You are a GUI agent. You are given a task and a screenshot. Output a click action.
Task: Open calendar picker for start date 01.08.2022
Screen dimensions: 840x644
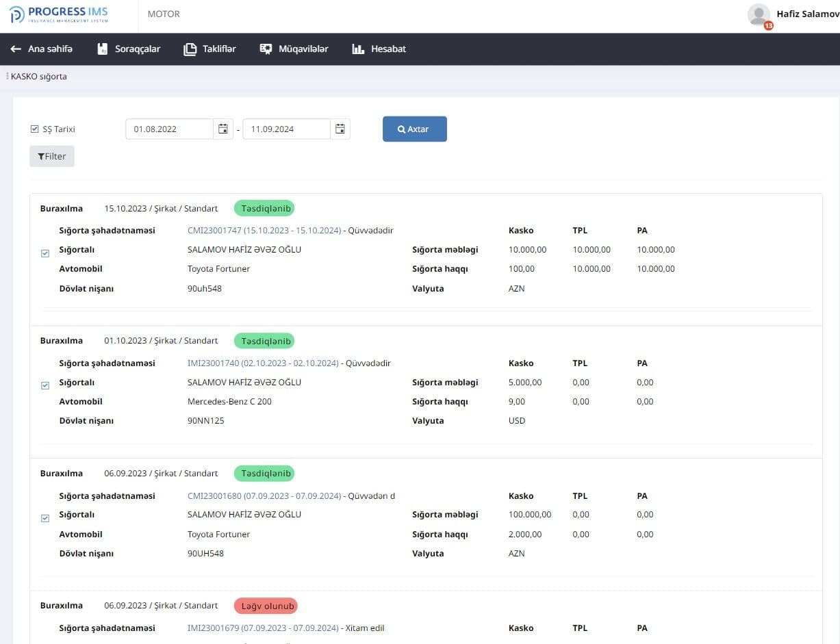click(x=222, y=129)
